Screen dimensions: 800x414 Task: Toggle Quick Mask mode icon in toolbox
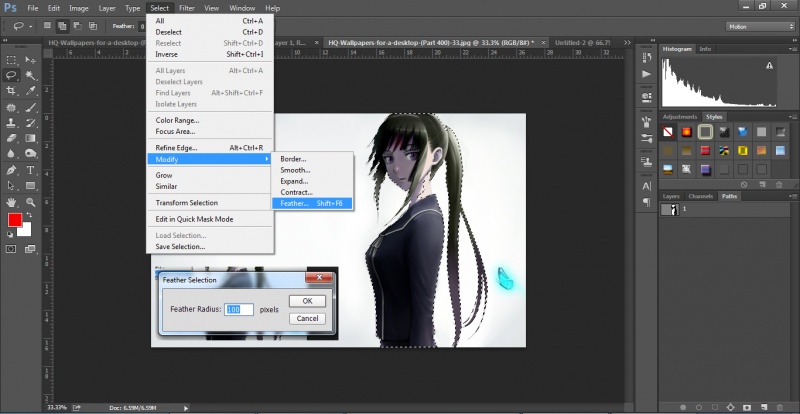(11, 248)
